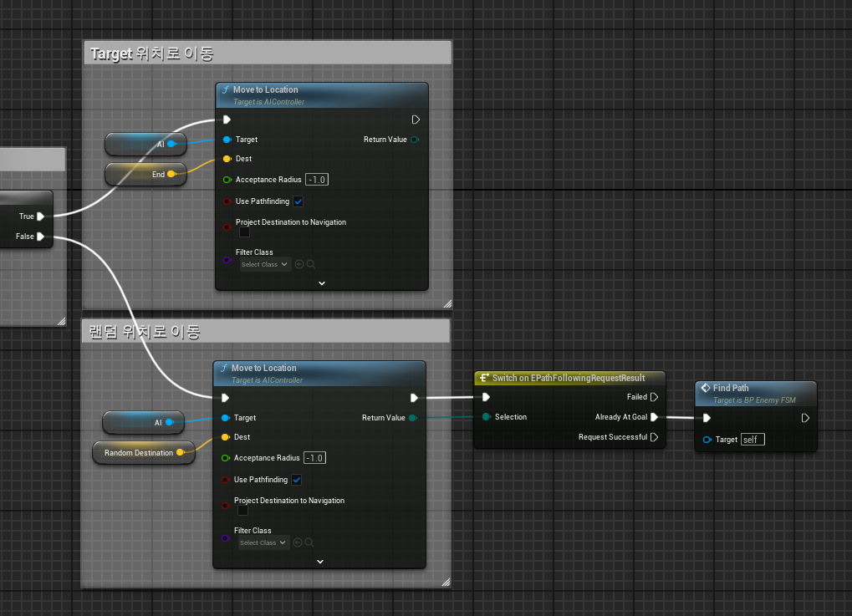Click Filter Class pin on upper Move to Location
The image size is (852, 616).
(227, 260)
